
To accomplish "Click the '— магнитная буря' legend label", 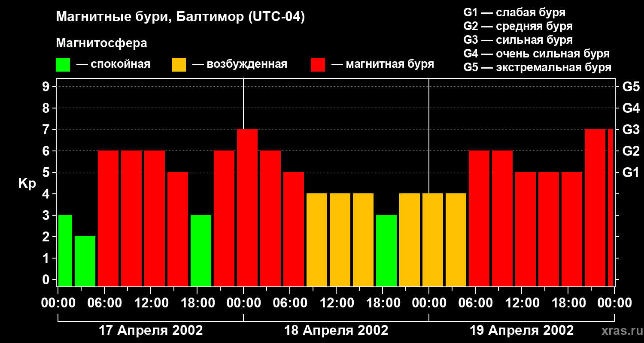I will coord(383,64).
